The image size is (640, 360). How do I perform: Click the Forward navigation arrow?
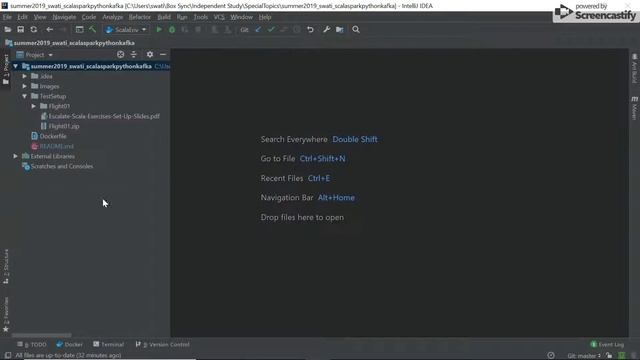(62, 29)
